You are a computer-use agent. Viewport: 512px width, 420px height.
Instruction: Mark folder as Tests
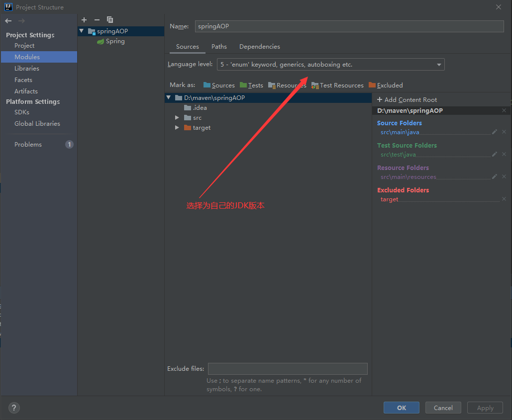[x=251, y=85]
